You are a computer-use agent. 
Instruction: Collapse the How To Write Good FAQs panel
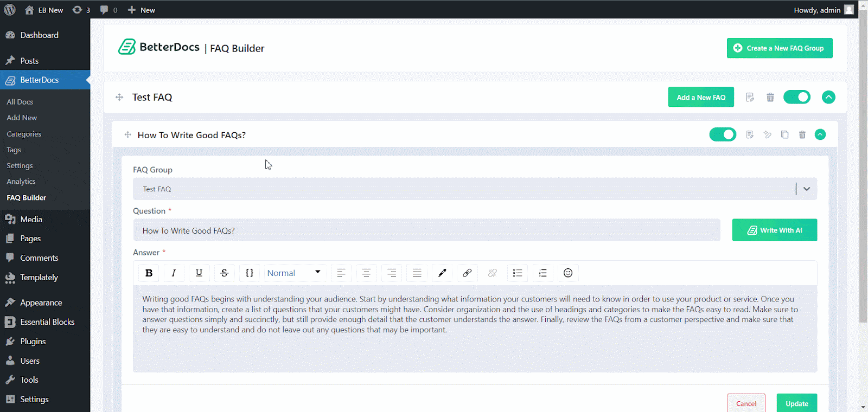point(820,134)
